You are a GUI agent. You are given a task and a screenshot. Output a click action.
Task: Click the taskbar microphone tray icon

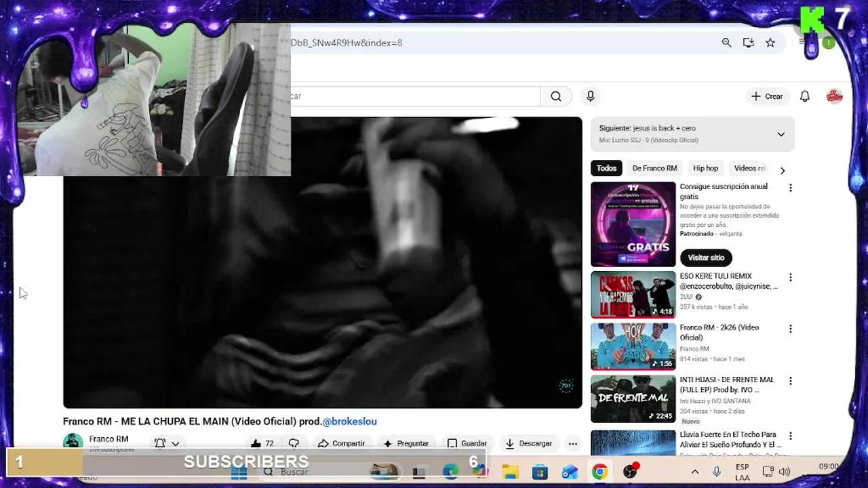click(x=716, y=472)
